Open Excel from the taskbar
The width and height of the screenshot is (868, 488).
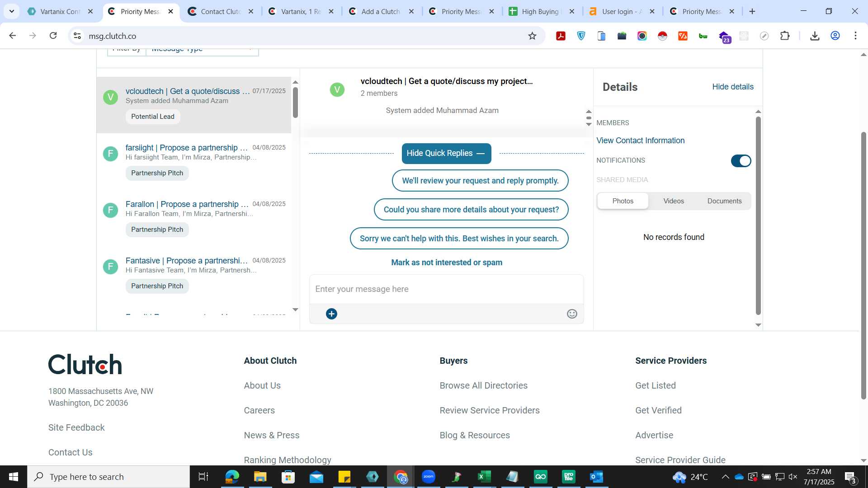(484, 477)
